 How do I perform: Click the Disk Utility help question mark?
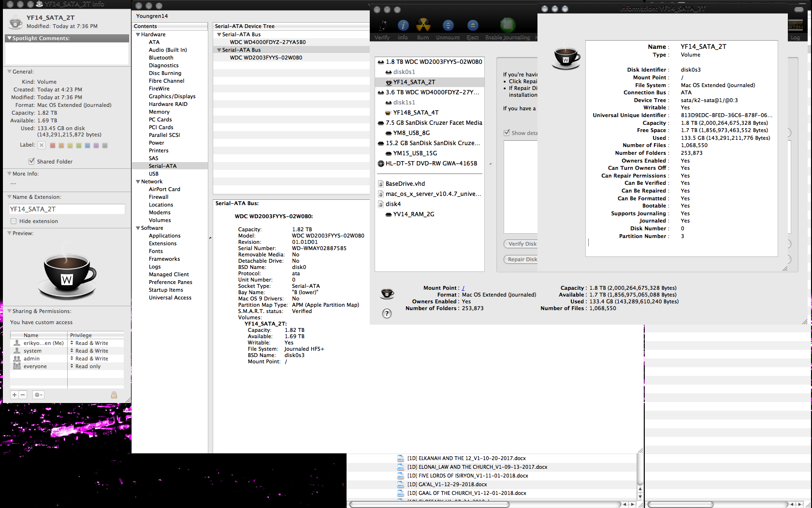(387, 314)
